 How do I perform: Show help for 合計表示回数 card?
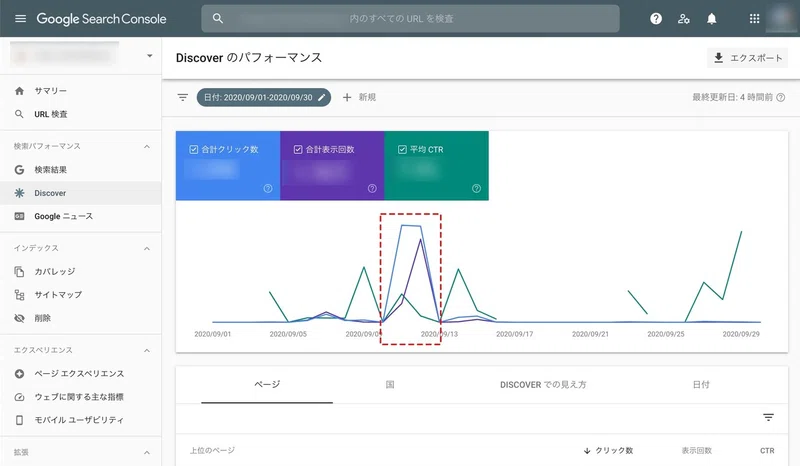pyautogui.click(x=372, y=188)
